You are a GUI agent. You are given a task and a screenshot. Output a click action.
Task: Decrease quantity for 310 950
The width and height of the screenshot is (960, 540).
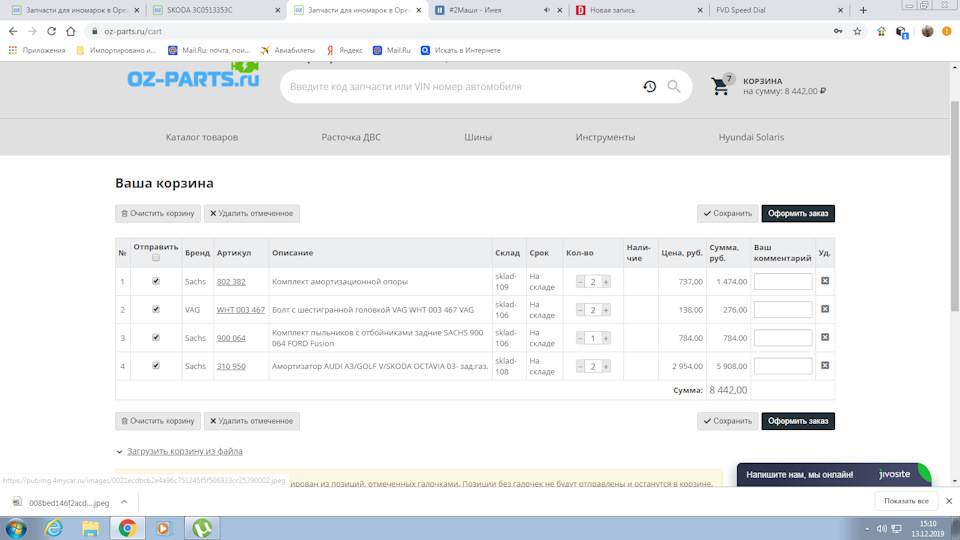(580, 366)
